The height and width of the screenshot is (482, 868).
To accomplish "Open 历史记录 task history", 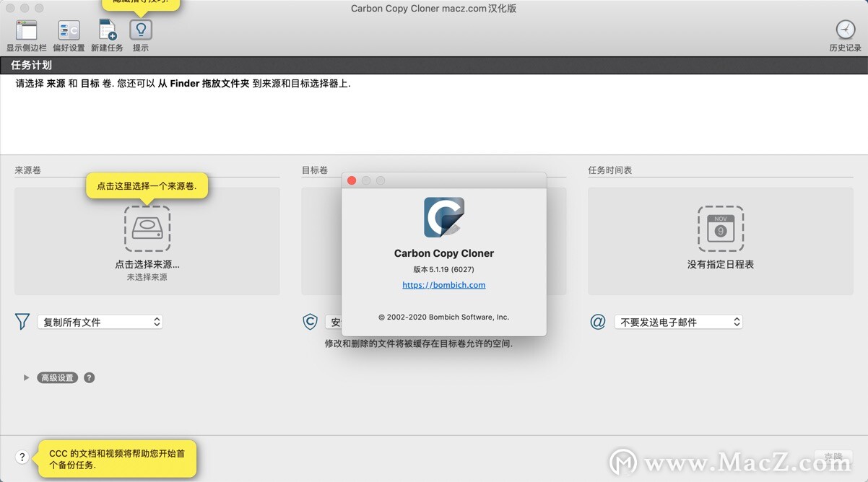I will 844,30.
